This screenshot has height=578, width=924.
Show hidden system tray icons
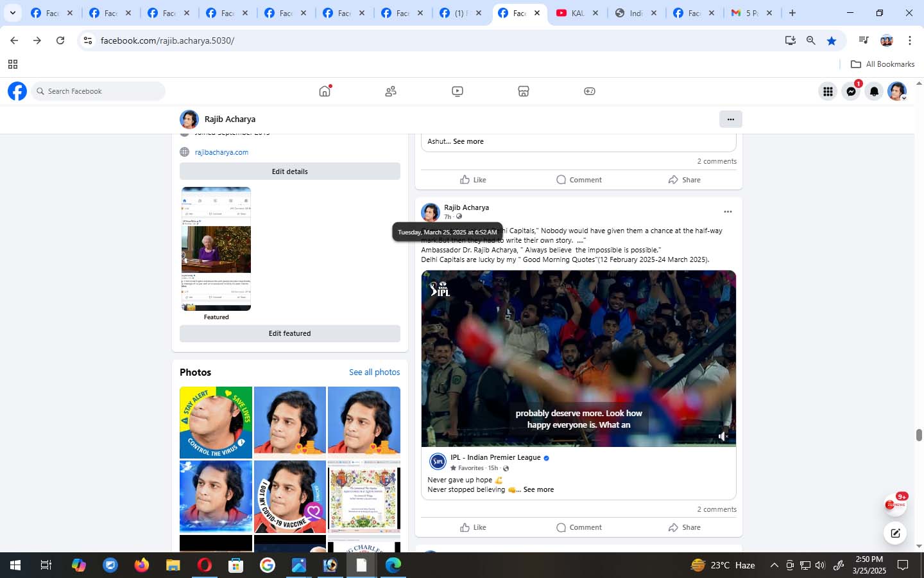tap(774, 565)
